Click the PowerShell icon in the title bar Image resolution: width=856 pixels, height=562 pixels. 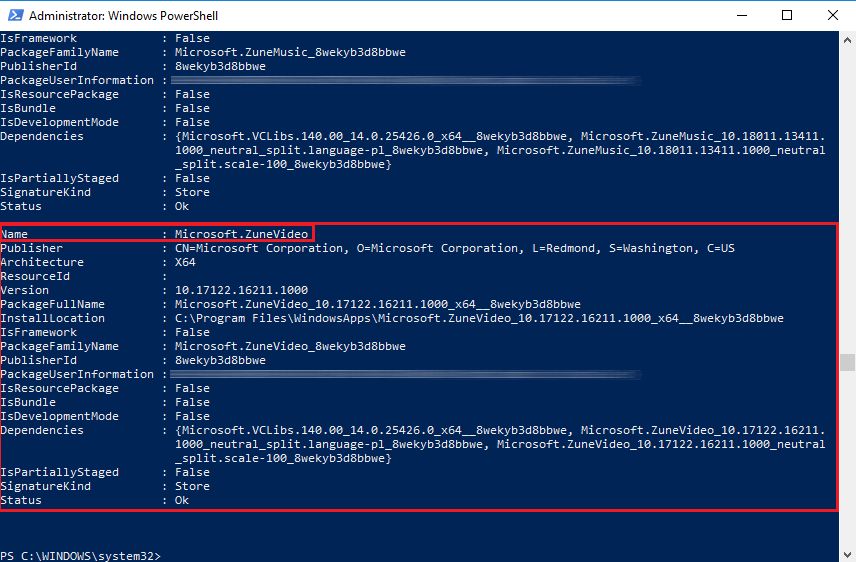click(15, 15)
